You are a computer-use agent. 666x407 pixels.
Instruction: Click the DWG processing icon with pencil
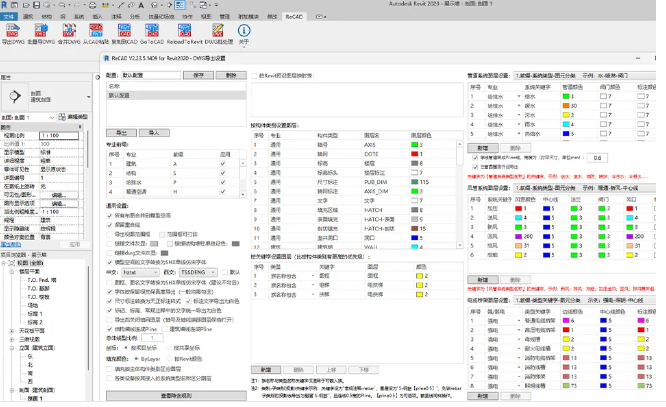point(218,31)
